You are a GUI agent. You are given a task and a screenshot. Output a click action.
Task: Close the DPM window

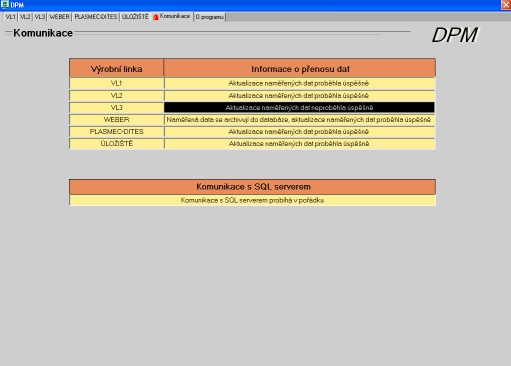[506, 4]
